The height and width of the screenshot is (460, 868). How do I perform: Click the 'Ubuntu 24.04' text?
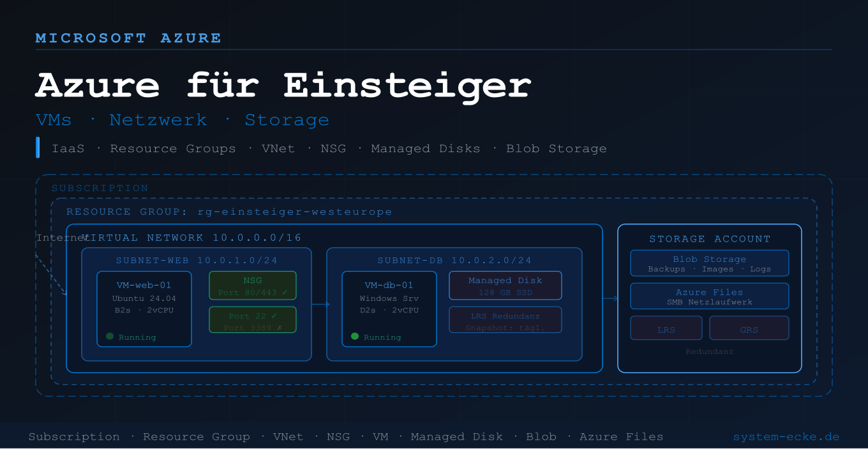[144, 298]
